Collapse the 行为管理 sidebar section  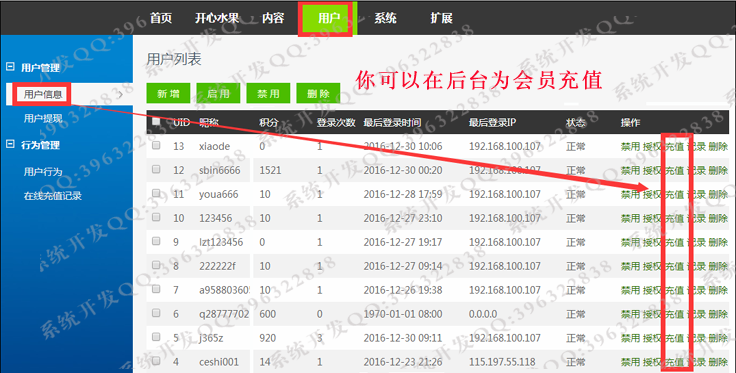click(10, 144)
